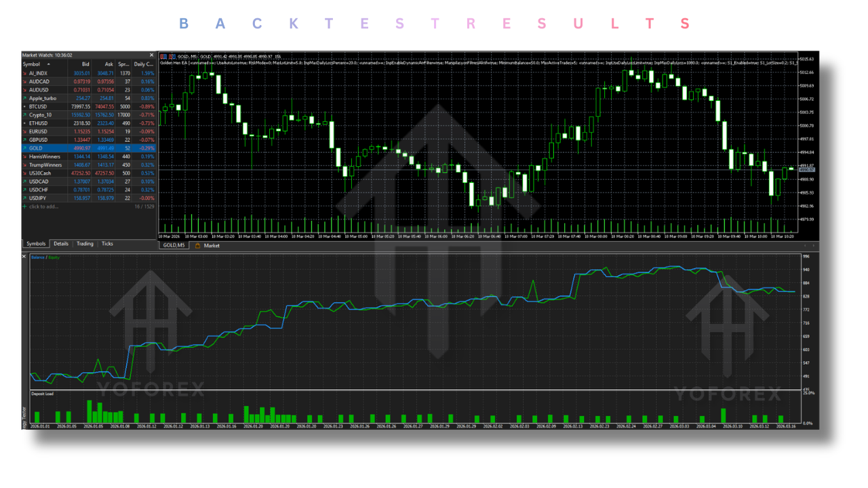Image resolution: width=868 pixels, height=488 pixels.
Task: Open the Trading tab in Market Watch
Action: 85,244
